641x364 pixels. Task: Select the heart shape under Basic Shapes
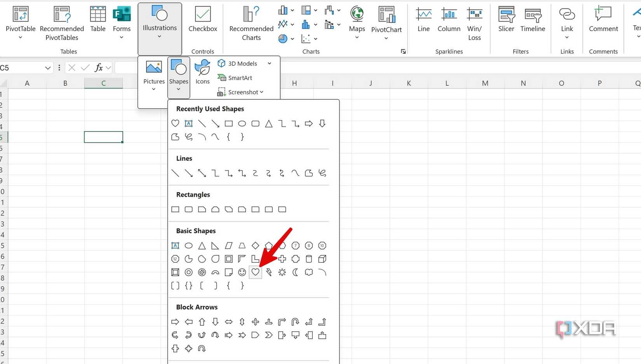[255, 272]
